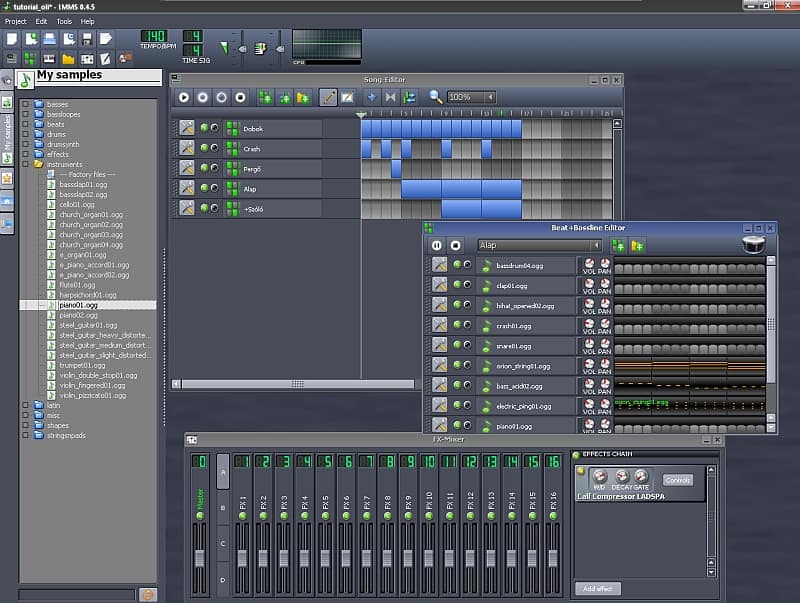Open the Alap beat selector dropdown
The width and height of the screenshot is (800, 603).
(539, 245)
